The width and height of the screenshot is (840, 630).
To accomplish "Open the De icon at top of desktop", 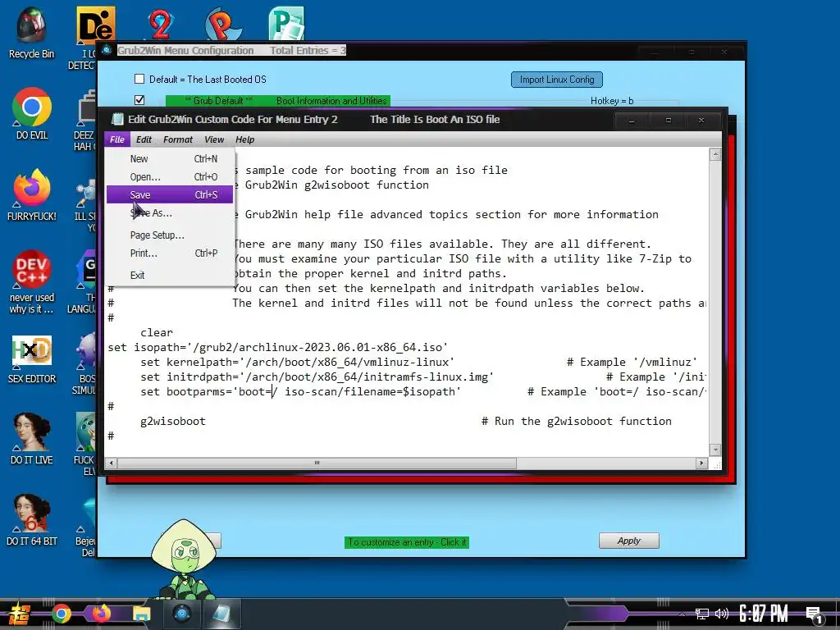I will pos(95,24).
